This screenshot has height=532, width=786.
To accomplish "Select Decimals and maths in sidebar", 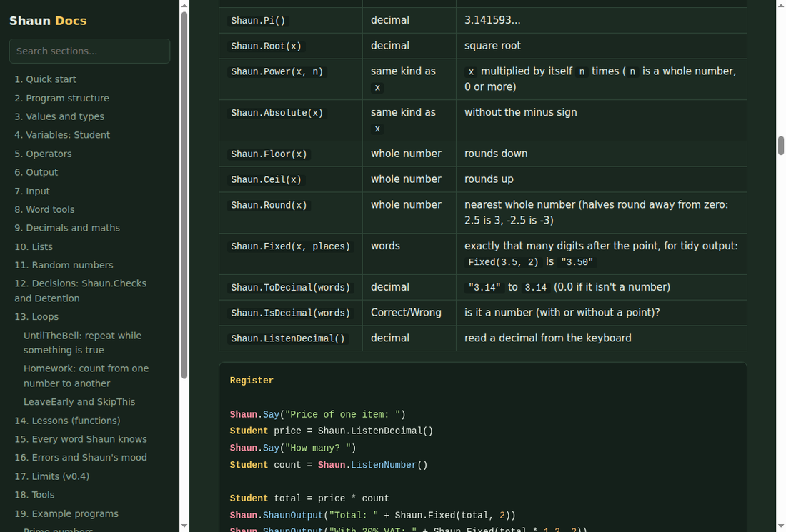I will 67,227.
